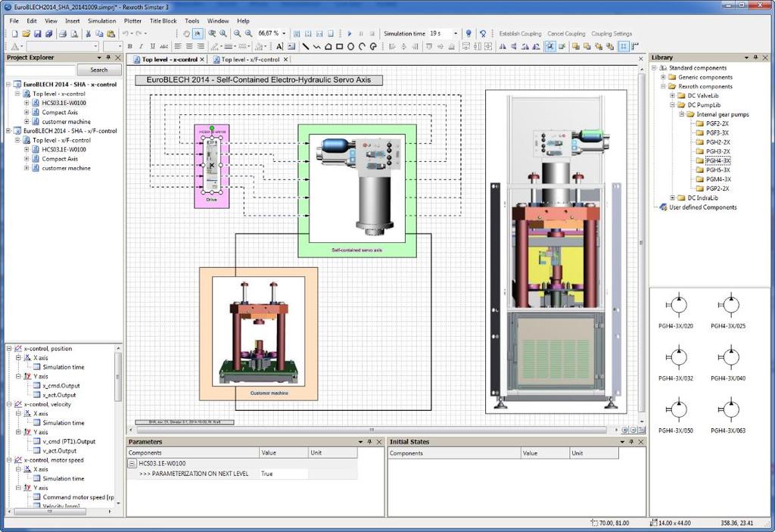Cut selection with the scissors icon
Image resolution: width=775 pixels, height=532 pixels.
88,33
